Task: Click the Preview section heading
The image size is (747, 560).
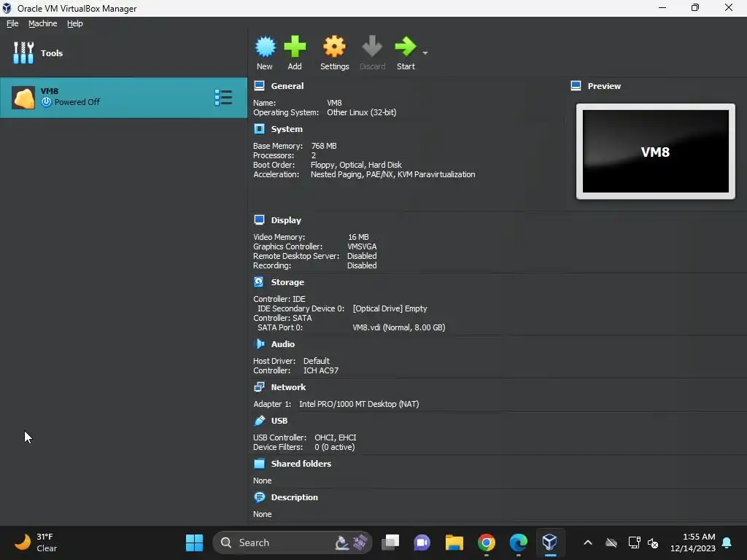Action: pyautogui.click(x=604, y=86)
